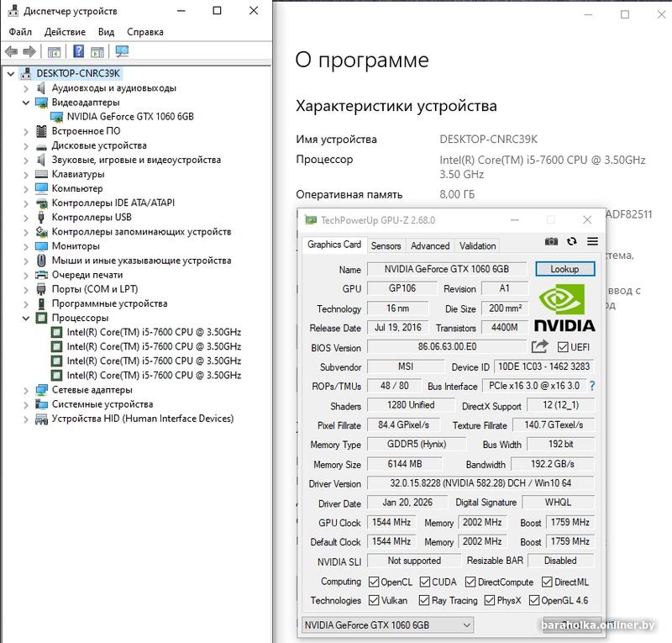Image resolution: width=672 pixels, height=643 pixels.
Task: Click the GPU Name field in GPU-Z
Action: tap(447, 269)
